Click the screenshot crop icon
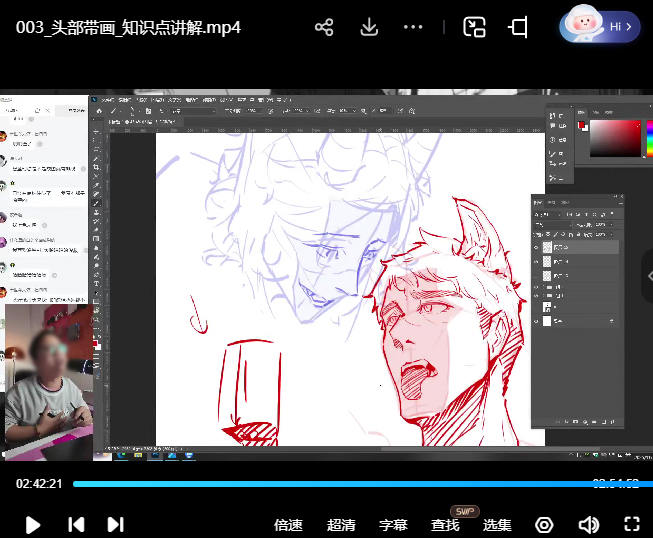The image size is (653, 538). [518, 27]
